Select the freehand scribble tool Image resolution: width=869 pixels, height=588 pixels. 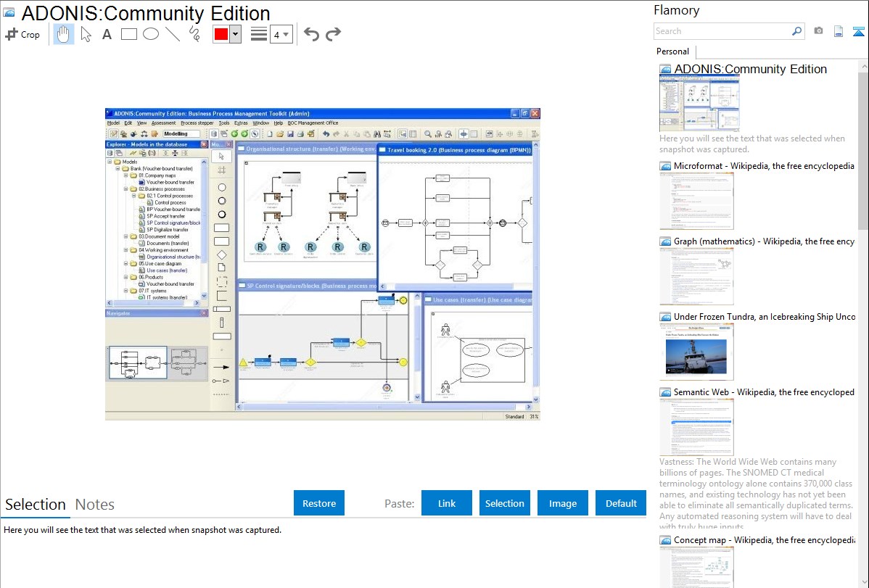click(194, 34)
